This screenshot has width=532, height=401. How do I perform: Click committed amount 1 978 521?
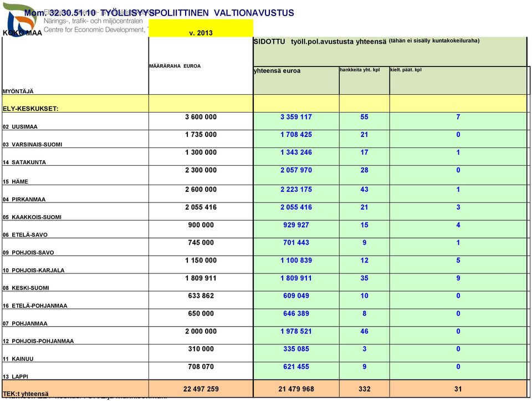click(x=296, y=331)
